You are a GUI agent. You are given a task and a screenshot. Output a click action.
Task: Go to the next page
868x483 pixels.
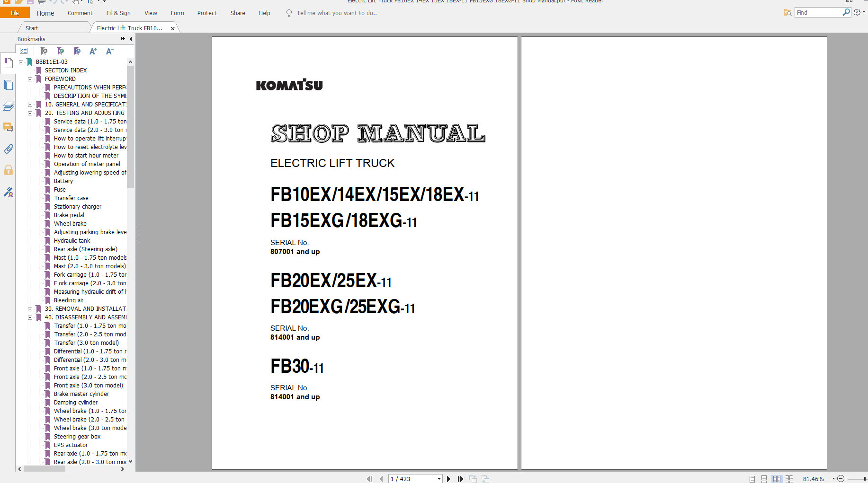tap(448, 479)
